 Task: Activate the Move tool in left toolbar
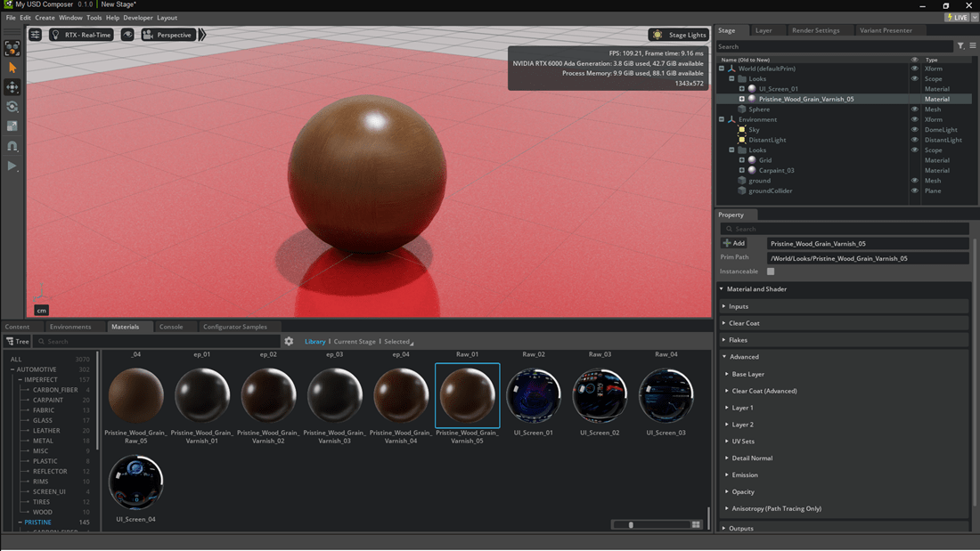[x=12, y=87]
